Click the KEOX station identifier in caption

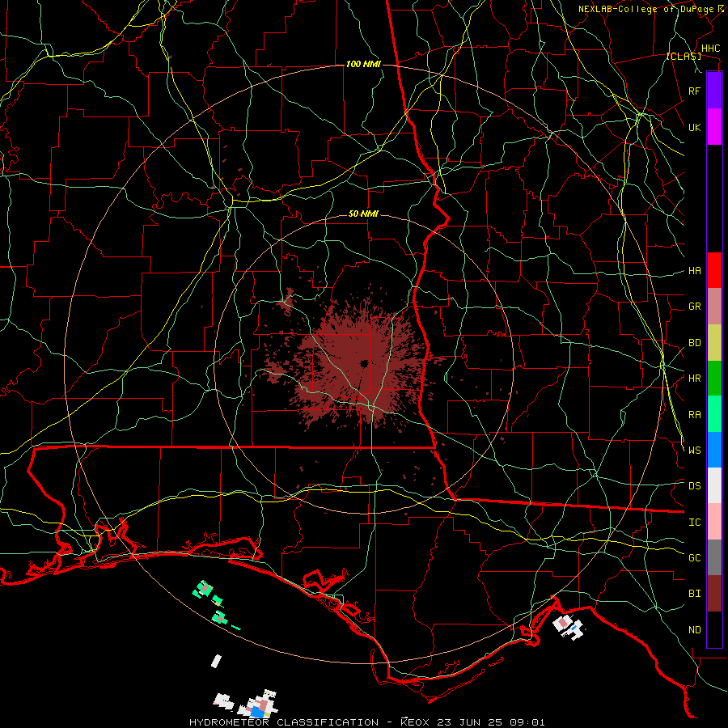(415, 722)
